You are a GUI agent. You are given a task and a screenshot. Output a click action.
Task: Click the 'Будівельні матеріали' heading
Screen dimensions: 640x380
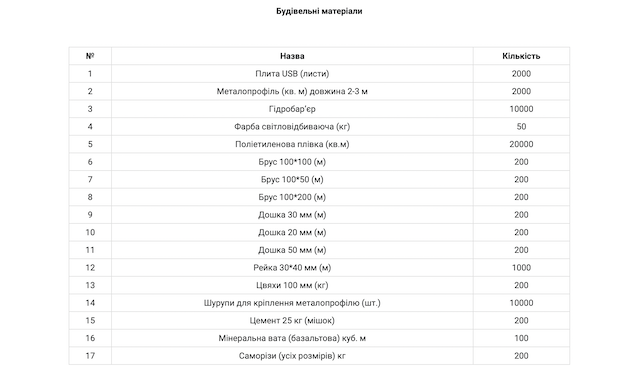[x=319, y=11]
